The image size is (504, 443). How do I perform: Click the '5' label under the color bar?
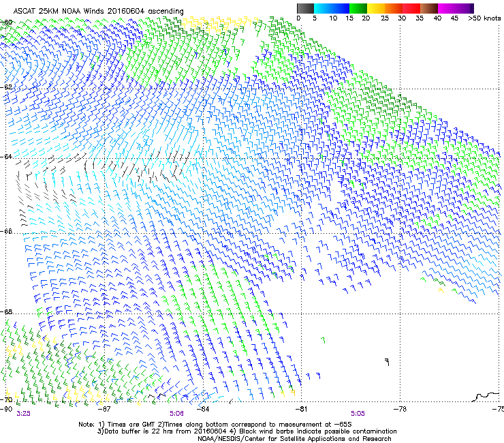[x=315, y=18]
